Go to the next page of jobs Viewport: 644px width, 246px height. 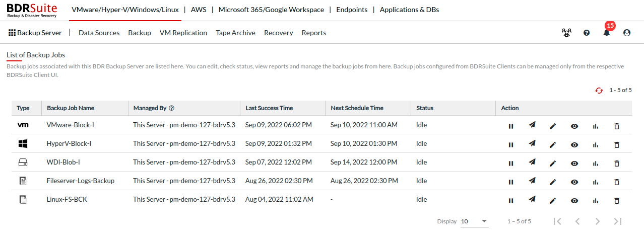(598, 221)
